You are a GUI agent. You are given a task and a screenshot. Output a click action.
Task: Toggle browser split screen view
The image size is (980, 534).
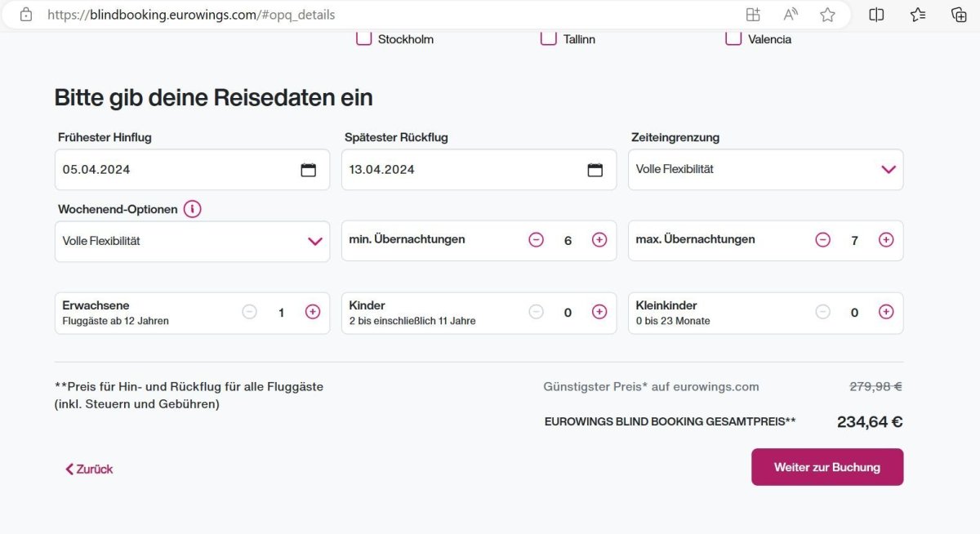876,15
